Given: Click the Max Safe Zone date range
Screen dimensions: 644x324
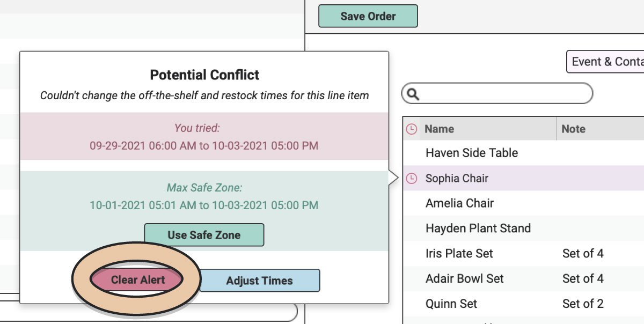Looking at the screenshot, I should click(204, 205).
